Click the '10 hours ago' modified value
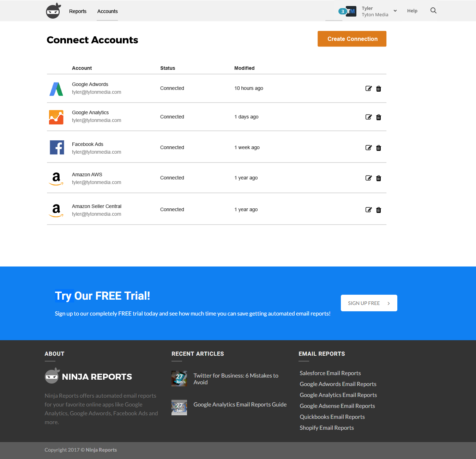Screen dimensions: 476x459 coord(249,88)
